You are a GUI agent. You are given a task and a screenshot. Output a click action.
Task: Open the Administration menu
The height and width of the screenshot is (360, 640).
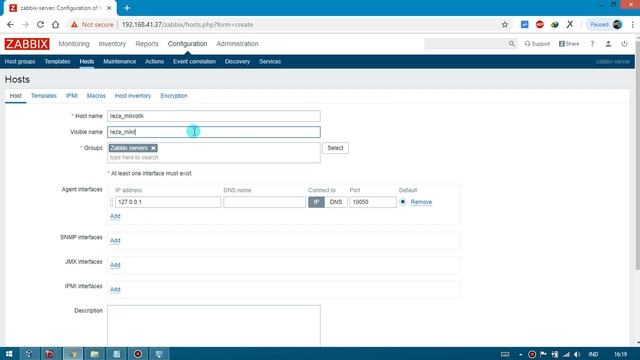[x=237, y=44]
